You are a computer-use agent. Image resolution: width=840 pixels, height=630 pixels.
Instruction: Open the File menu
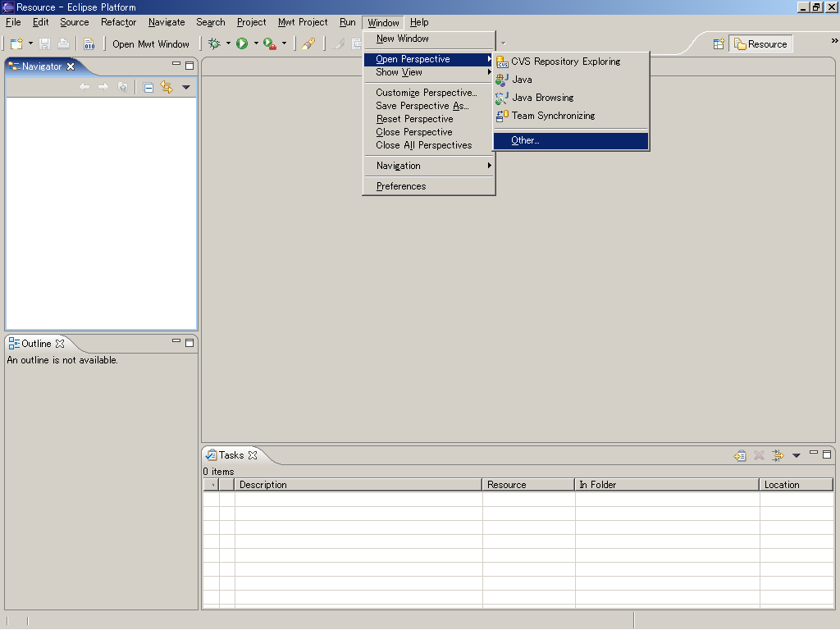(13, 22)
